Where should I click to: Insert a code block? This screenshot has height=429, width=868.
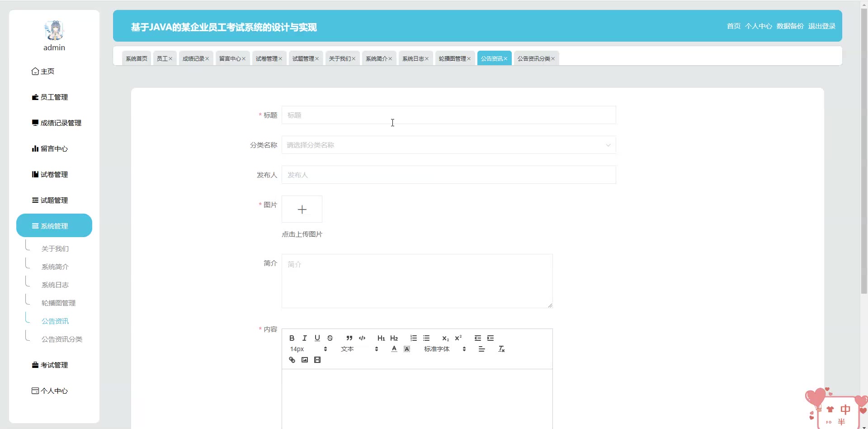click(x=362, y=338)
